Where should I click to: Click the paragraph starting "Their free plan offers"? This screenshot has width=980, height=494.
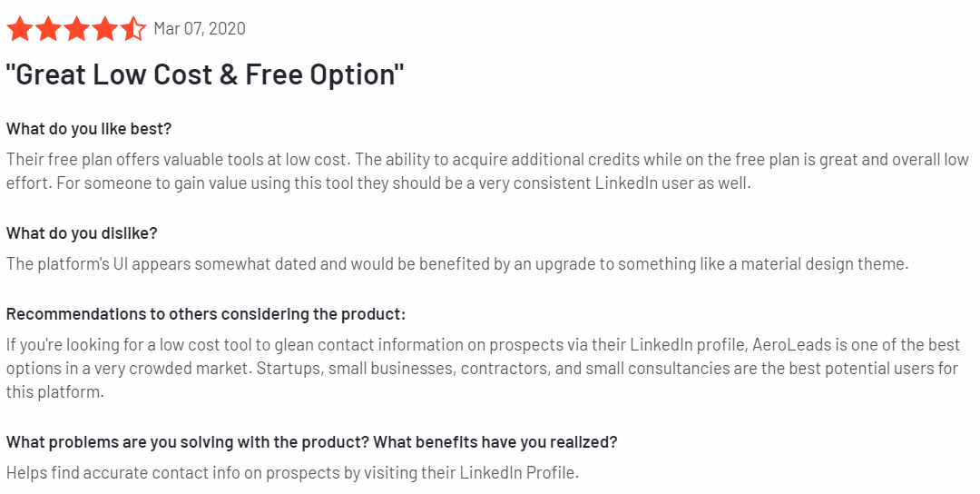487,172
